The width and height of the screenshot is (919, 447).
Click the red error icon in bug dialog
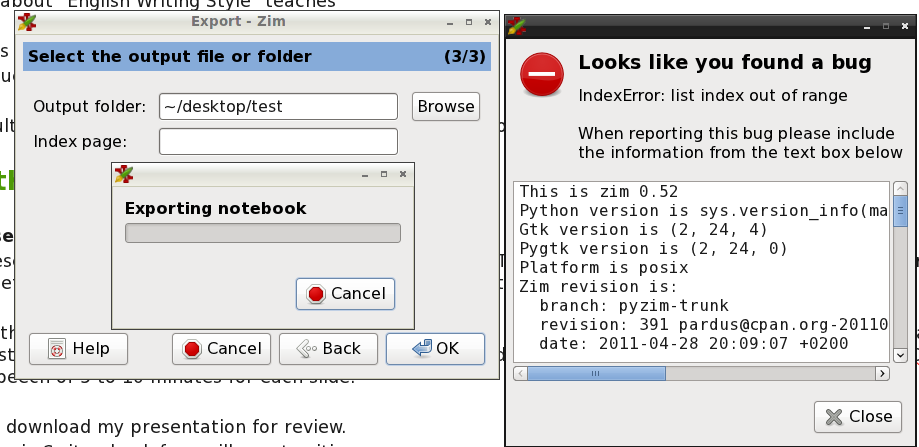click(x=541, y=75)
